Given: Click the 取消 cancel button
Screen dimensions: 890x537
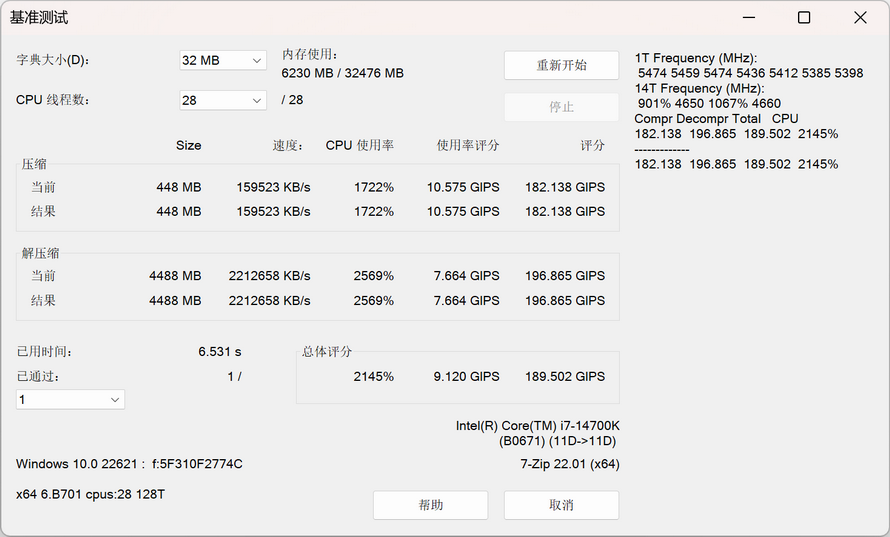Looking at the screenshot, I should click(561, 505).
